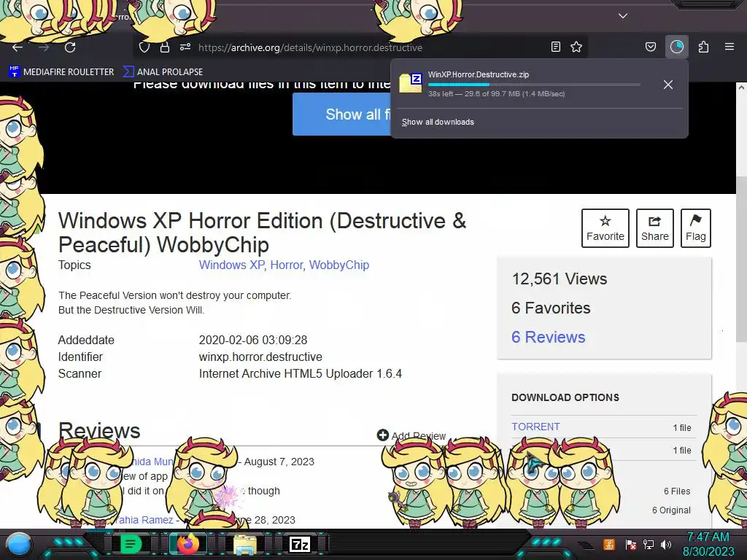Click the page vertical scrollbar thumb
This screenshot has height=560, width=747.
[741, 259]
